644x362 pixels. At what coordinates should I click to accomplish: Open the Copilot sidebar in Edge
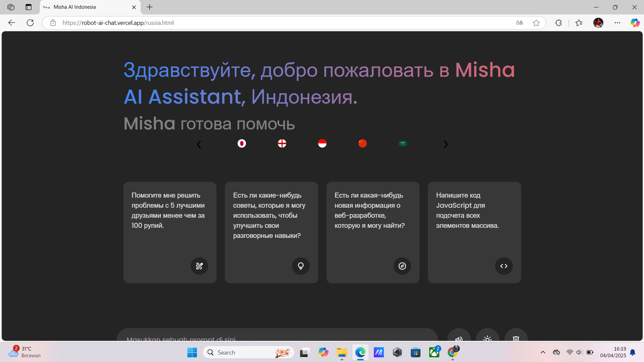click(x=635, y=23)
